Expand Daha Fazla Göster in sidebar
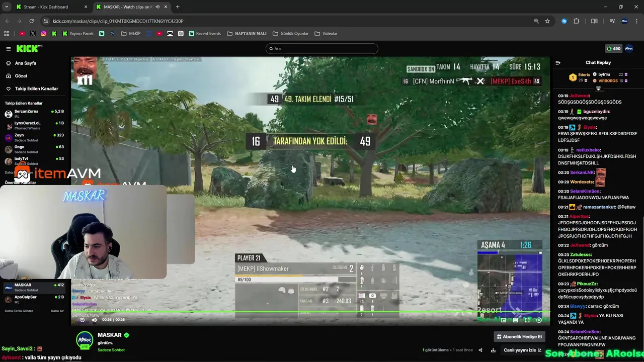The image size is (644, 362). [x=19, y=311]
